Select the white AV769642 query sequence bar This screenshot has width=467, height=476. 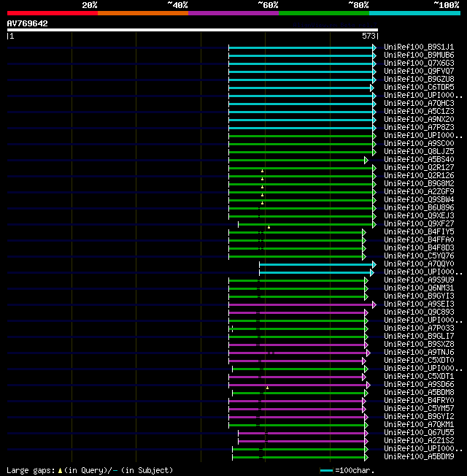tap(193, 30)
